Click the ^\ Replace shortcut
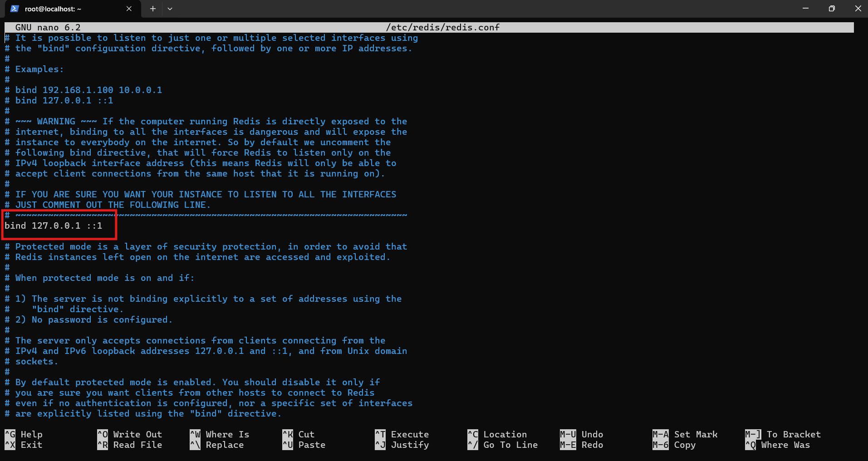This screenshot has height=461, width=868. 217,445
